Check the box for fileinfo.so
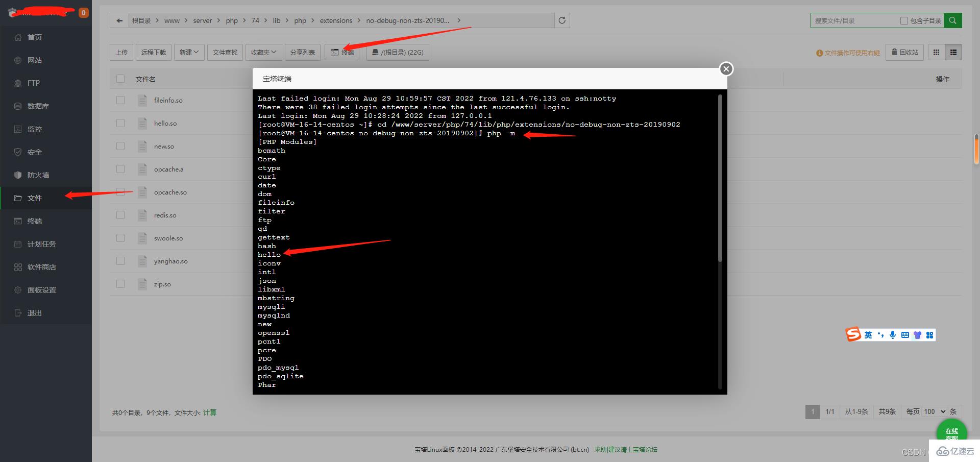Image resolution: width=980 pixels, height=462 pixels. point(120,100)
